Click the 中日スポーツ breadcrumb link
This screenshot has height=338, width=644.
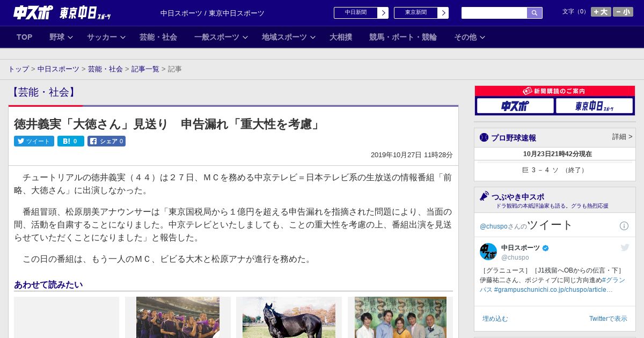[x=58, y=69]
